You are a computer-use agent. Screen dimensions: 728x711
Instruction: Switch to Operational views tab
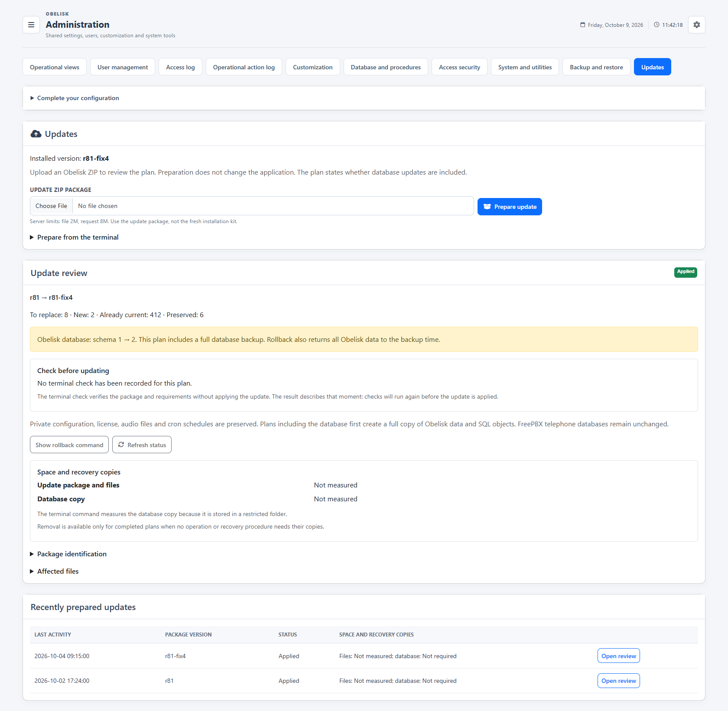[x=55, y=67]
